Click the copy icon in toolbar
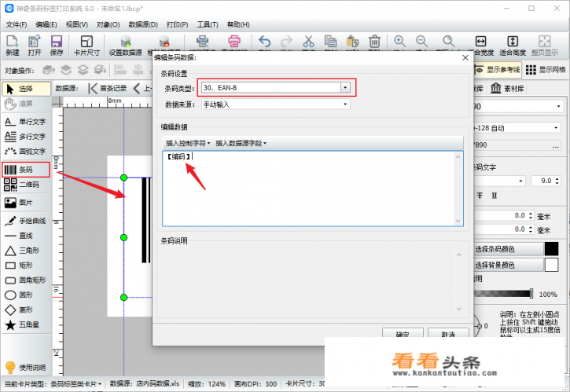The image size is (570, 392). (330, 42)
